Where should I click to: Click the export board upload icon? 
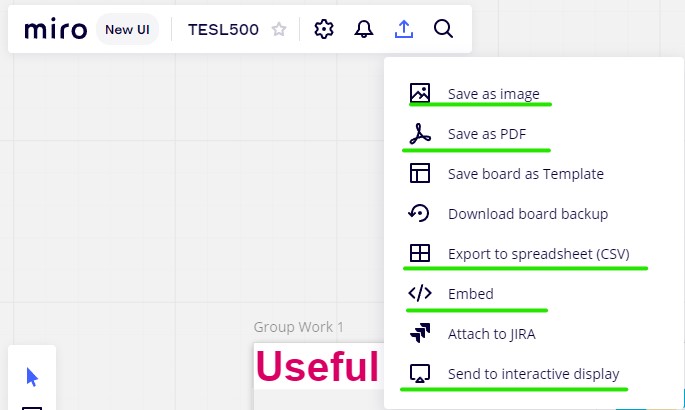(x=404, y=30)
